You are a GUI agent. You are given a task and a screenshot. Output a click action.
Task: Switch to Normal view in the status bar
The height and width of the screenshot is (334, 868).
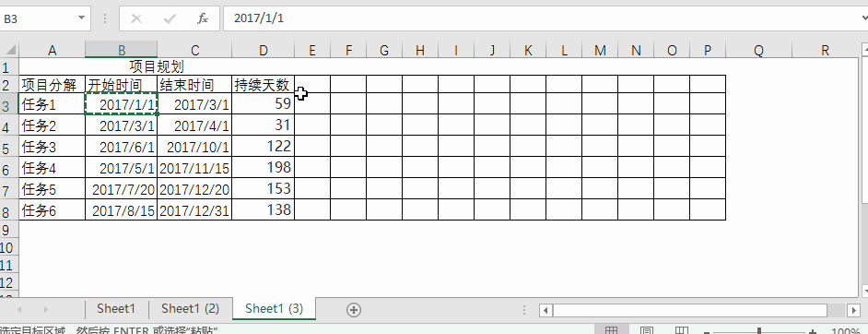coord(611,331)
